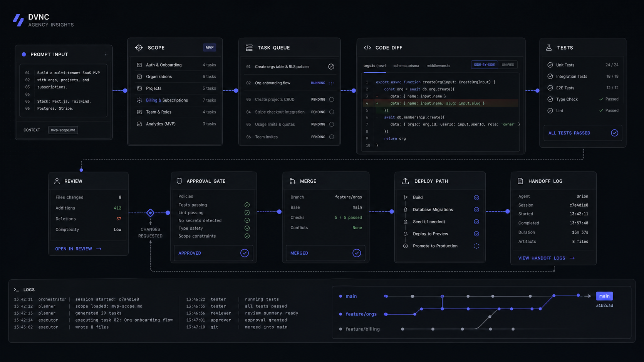Screen dimensions: 644x362
Task: Toggle Promote to Production status circle
Action: point(476,246)
